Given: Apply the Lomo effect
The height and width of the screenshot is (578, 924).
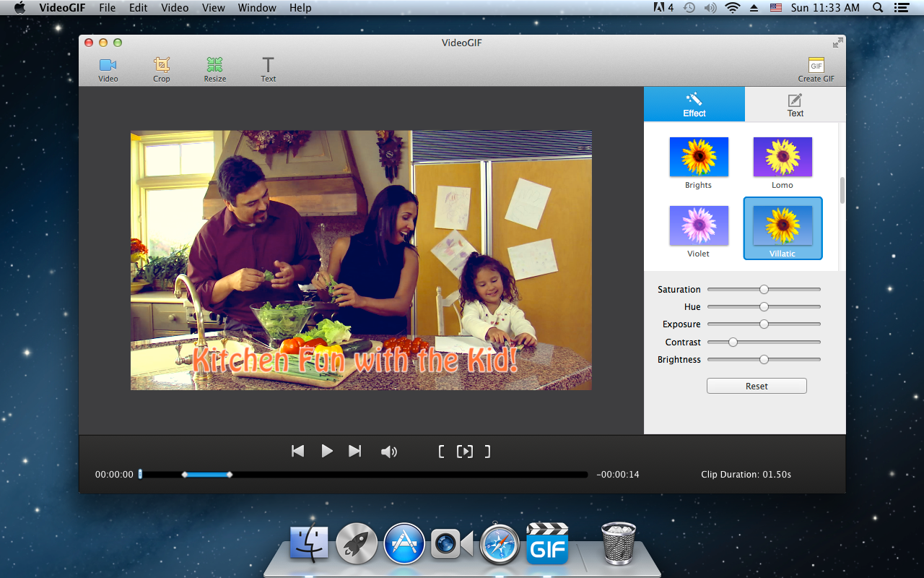Looking at the screenshot, I should tap(782, 157).
